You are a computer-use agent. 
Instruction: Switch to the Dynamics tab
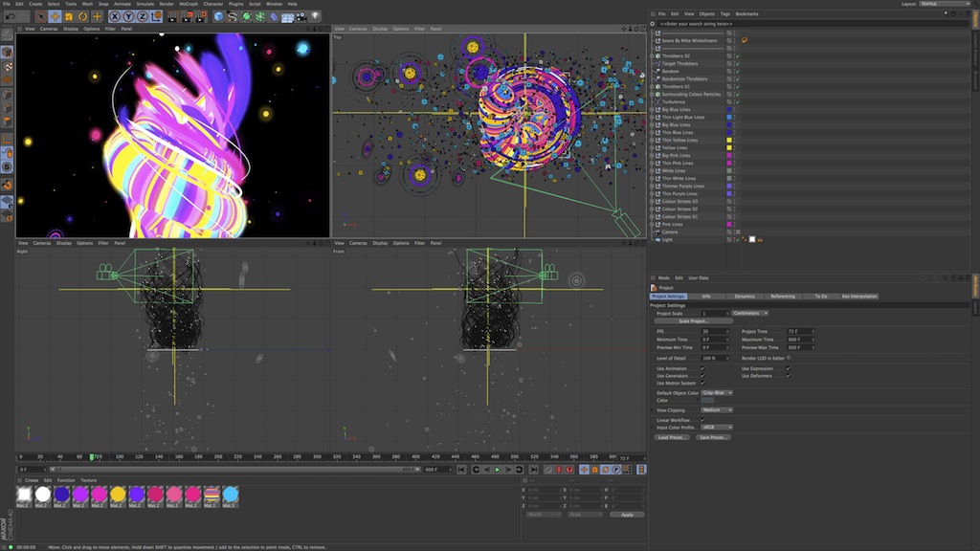(x=744, y=297)
